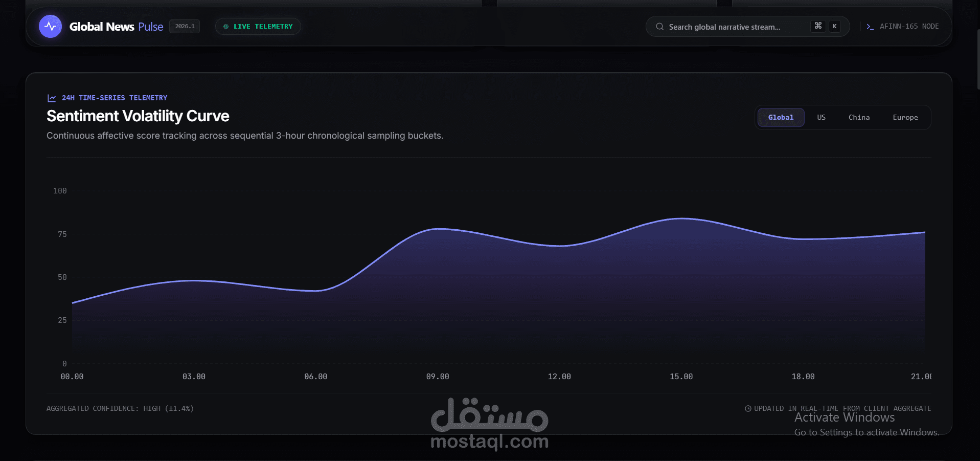Click the curve peak above 09.00

(438, 229)
